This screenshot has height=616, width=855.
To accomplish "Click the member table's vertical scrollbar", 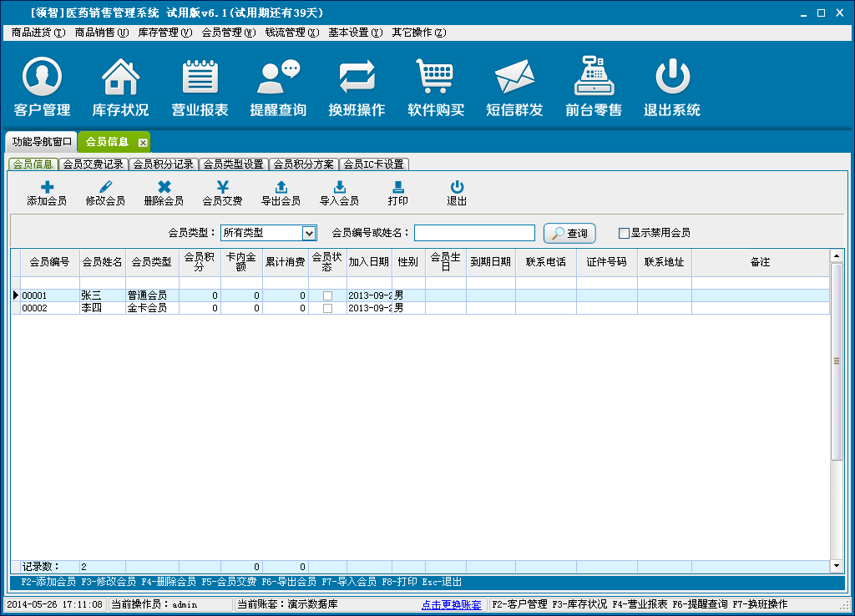I will [837, 359].
